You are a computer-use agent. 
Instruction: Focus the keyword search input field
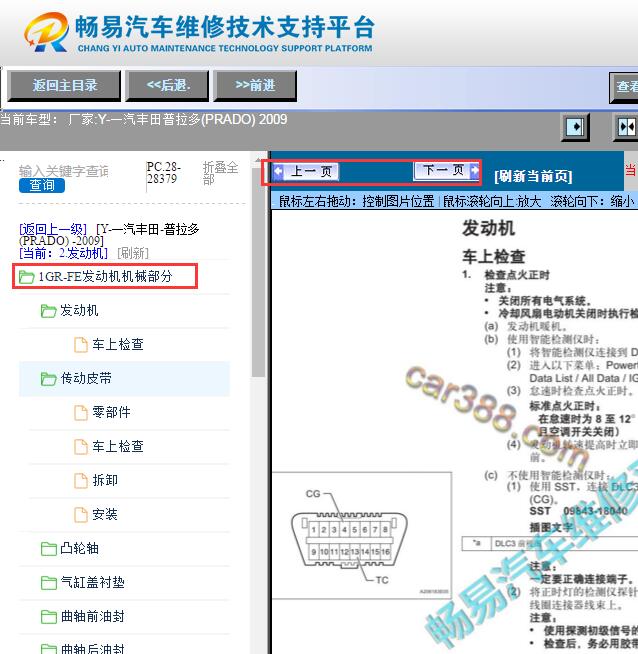click(63, 171)
